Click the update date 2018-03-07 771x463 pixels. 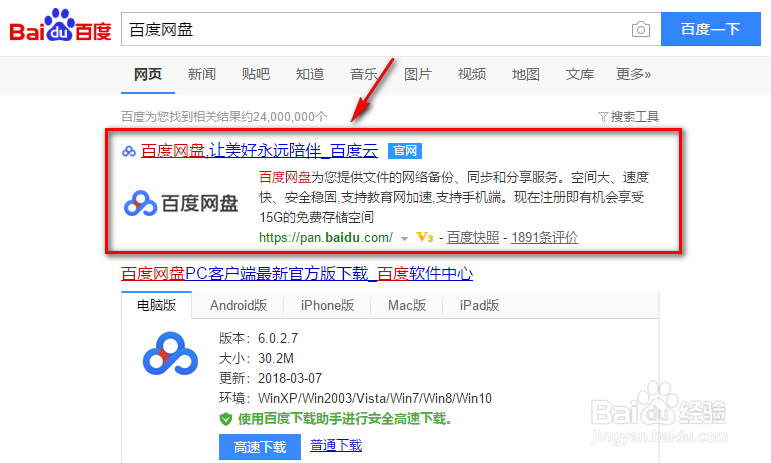[290, 378]
